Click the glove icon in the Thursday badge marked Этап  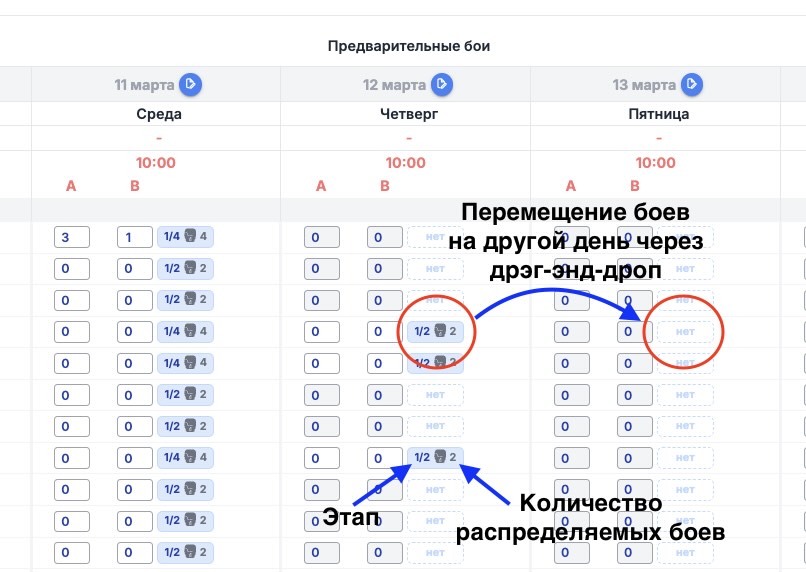(x=437, y=458)
